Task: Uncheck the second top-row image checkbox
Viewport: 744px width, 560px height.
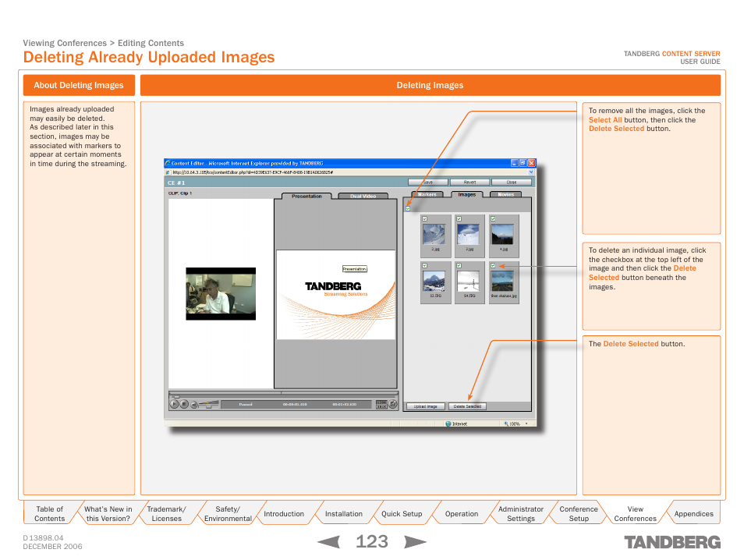Action: [x=459, y=219]
